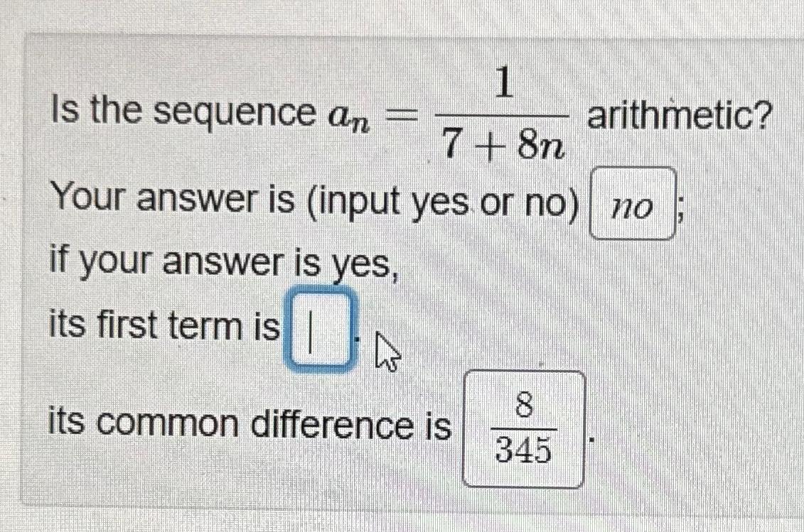Select the formula an = 1/(7+8n)
Image resolution: width=804 pixels, height=532 pixels.
coord(451,114)
